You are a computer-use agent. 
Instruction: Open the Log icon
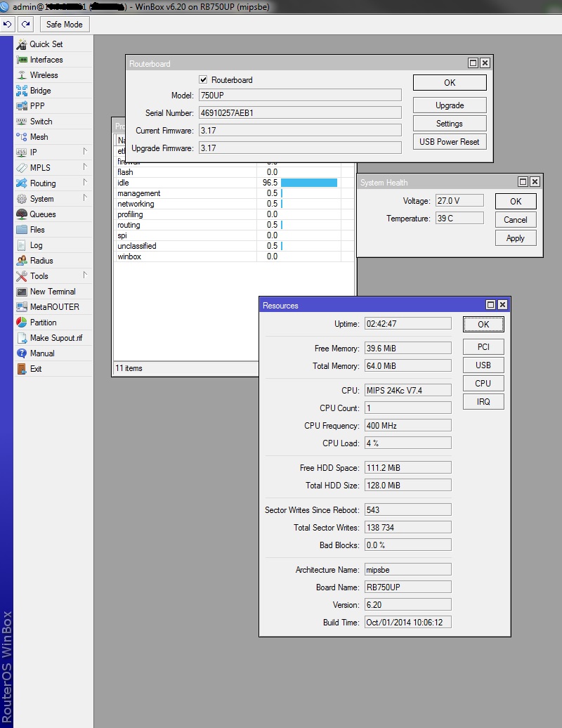coord(22,245)
